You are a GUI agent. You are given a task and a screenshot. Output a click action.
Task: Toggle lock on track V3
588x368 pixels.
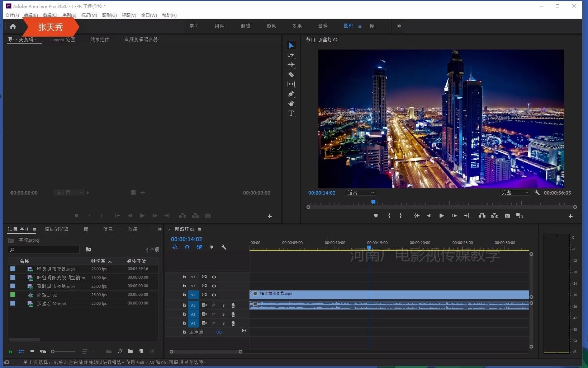(184, 277)
